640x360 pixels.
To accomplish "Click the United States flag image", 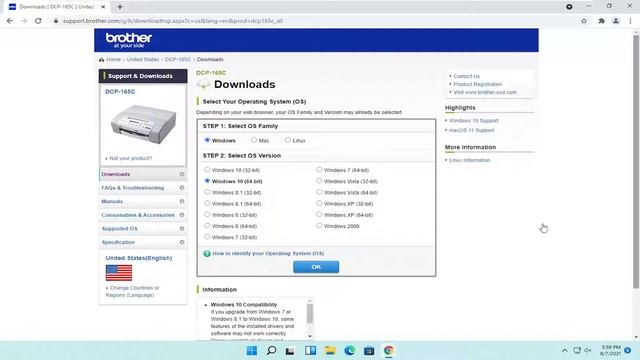I will (x=119, y=273).
